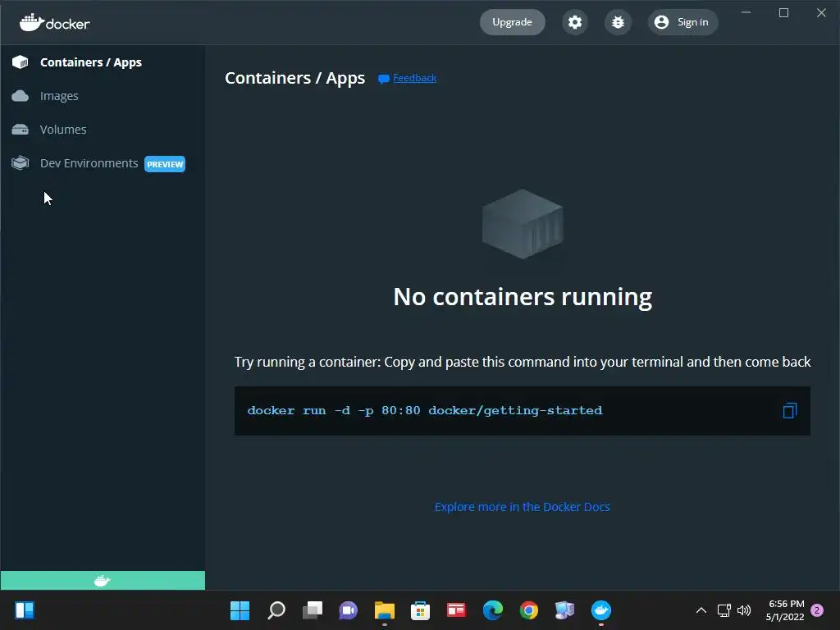Screen dimensions: 840x630
Task: Click the Sign in button
Action: [682, 22]
